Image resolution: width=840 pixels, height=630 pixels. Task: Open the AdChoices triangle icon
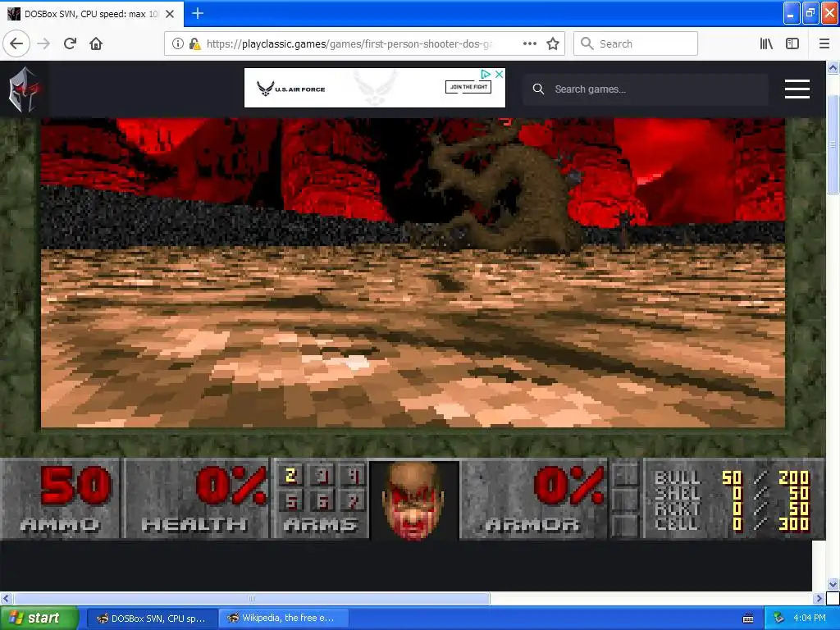[x=486, y=74]
